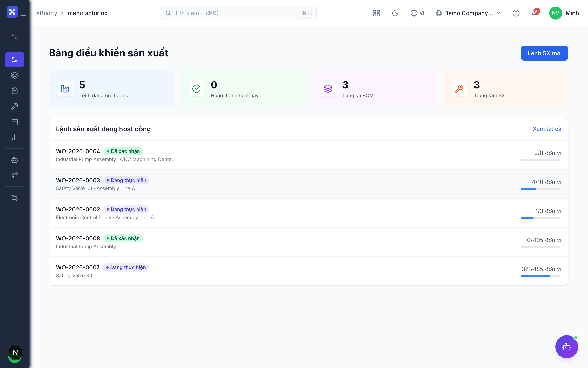Open work order WO-2026-0008

pyautogui.click(x=308, y=242)
